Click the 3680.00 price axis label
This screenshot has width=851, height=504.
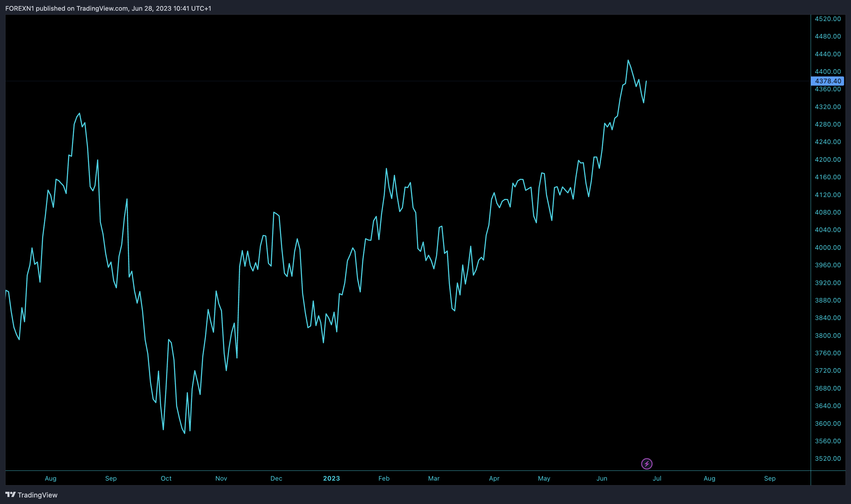point(828,388)
